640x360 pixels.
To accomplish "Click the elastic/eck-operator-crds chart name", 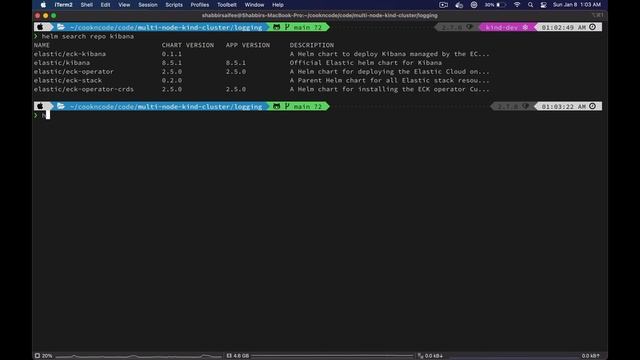I will click(84, 89).
